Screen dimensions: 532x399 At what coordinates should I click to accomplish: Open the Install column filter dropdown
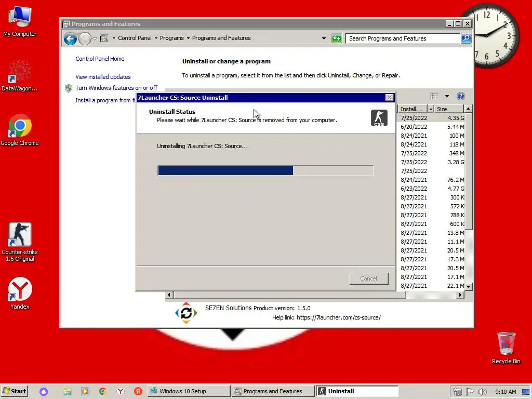tap(431, 109)
